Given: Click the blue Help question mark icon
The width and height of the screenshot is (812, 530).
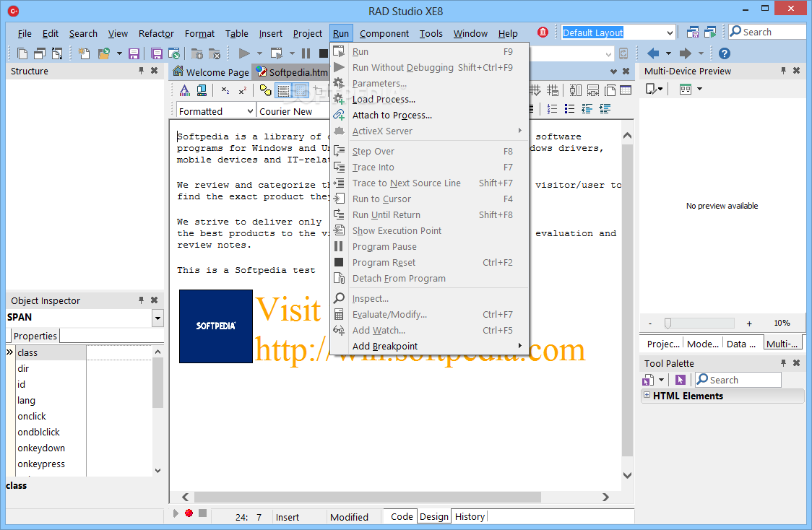Looking at the screenshot, I should click(x=725, y=53).
